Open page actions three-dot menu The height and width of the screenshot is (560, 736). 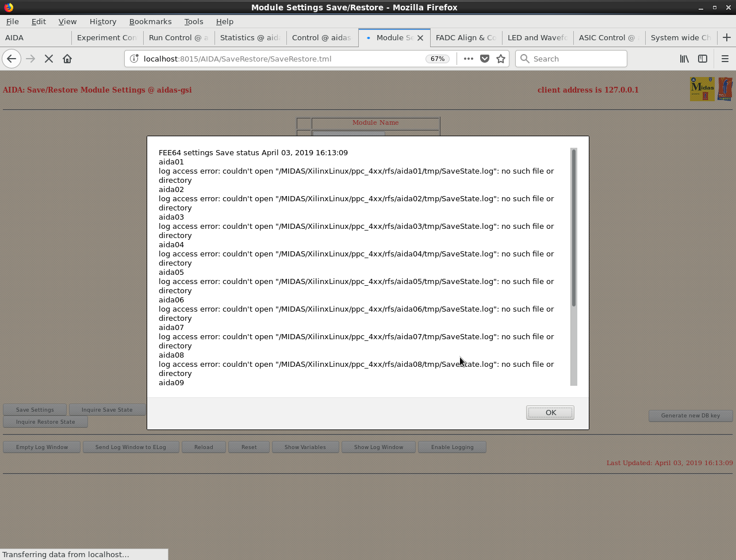point(469,59)
